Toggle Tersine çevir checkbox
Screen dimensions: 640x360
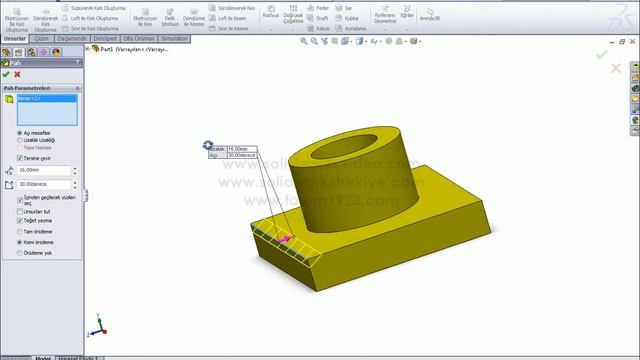(20, 158)
